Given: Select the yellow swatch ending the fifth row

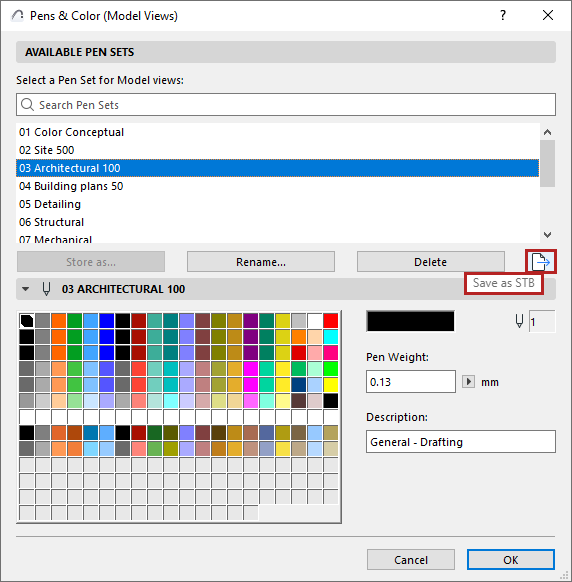Looking at the screenshot, I should (x=330, y=385).
